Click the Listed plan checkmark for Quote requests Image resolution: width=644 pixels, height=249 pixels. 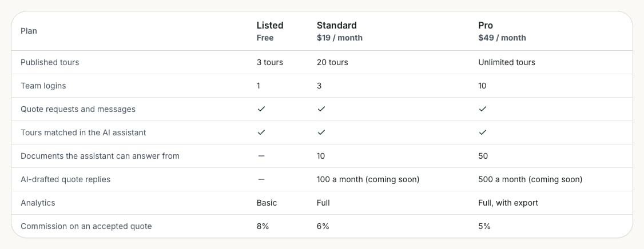261,109
